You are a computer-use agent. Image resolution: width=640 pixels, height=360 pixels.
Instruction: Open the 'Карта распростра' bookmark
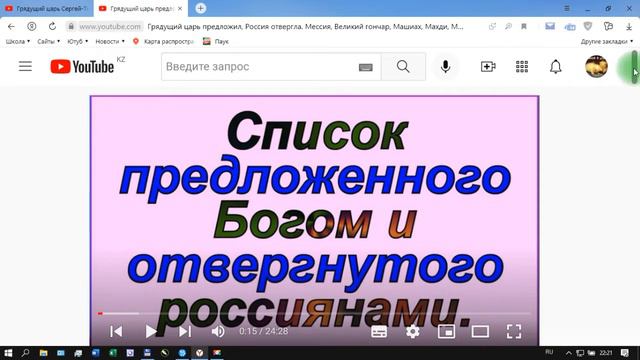pyautogui.click(x=163, y=41)
